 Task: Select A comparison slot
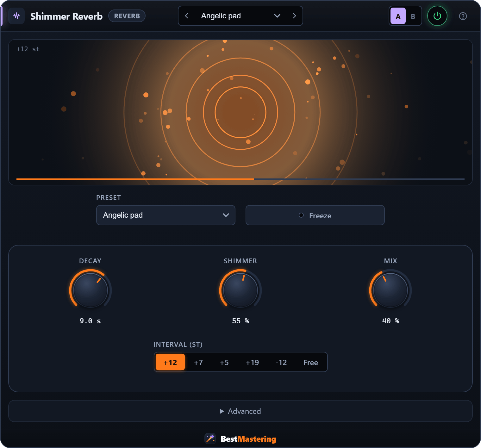pos(398,16)
